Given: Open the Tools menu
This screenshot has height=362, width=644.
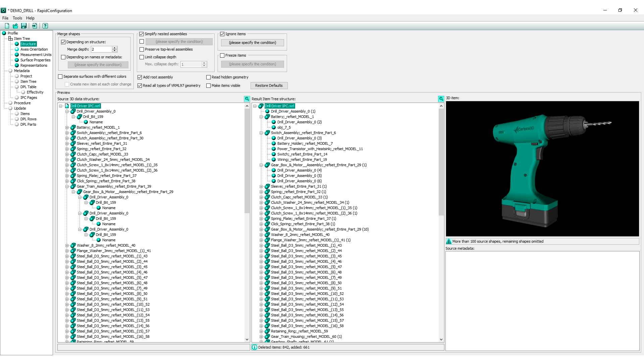Looking at the screenshot, I should 17,18.
